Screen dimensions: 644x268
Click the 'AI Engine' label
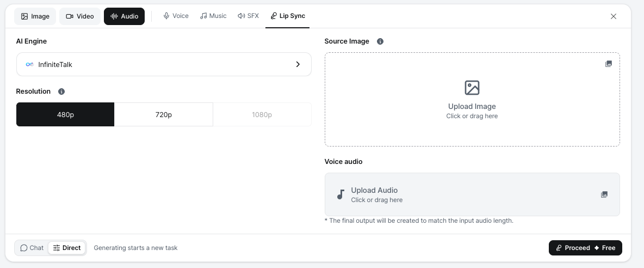[x=31, y=41]
